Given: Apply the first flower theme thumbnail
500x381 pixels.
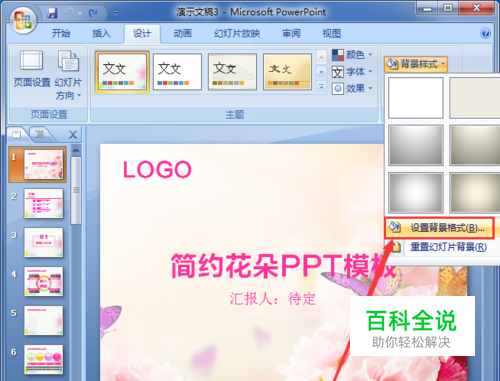Looking at the screenshot, I should coord(122,72).
